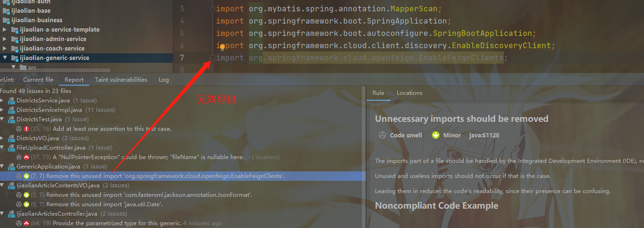
Task: Click EnableDiscoveryClient in the line 6 import
Action: click(501, 46)
